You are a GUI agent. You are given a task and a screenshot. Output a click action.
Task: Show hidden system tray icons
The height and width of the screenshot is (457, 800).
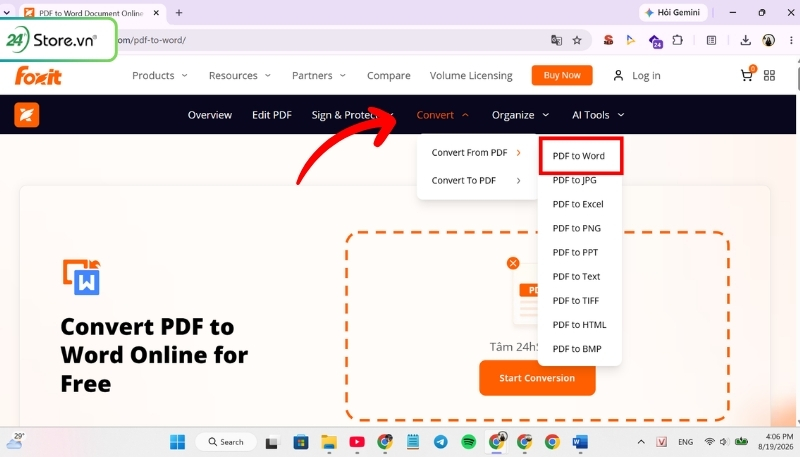pyautogui.click(x=641, y=442)
